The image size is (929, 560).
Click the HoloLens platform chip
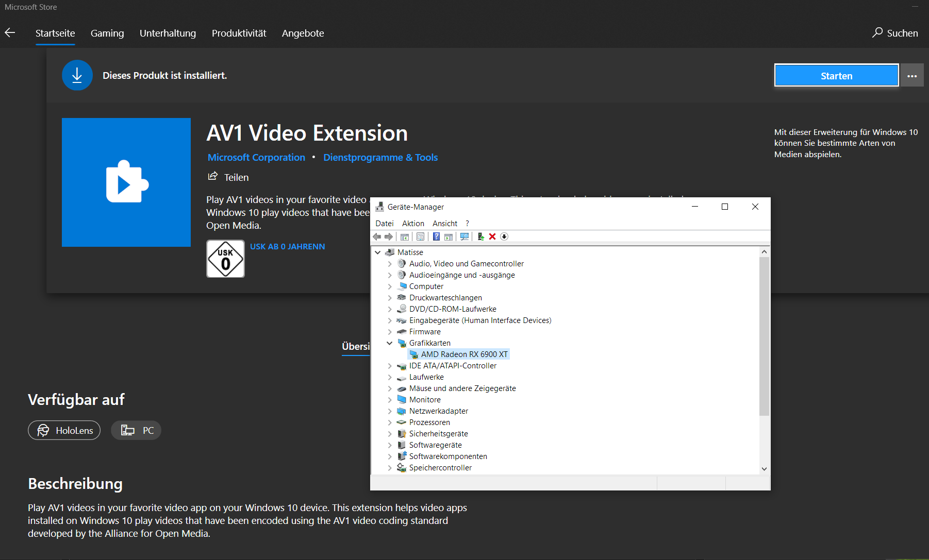[x=64, y=430]
